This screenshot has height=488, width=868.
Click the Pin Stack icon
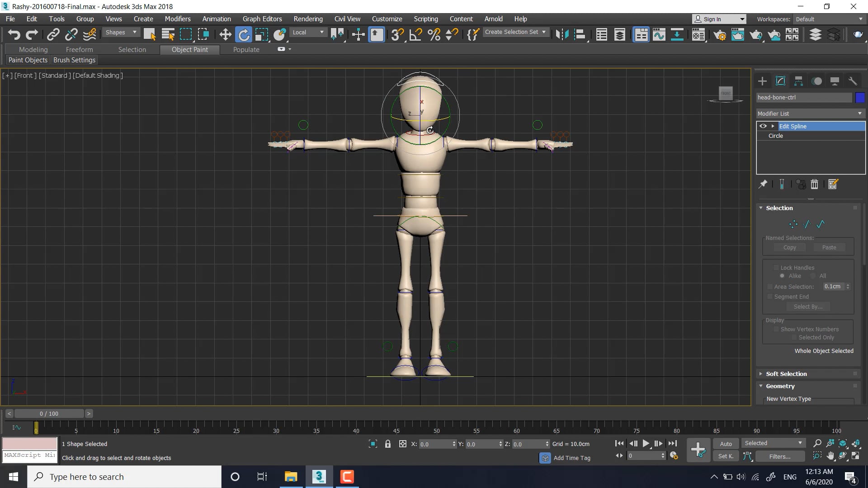(763, 184)
